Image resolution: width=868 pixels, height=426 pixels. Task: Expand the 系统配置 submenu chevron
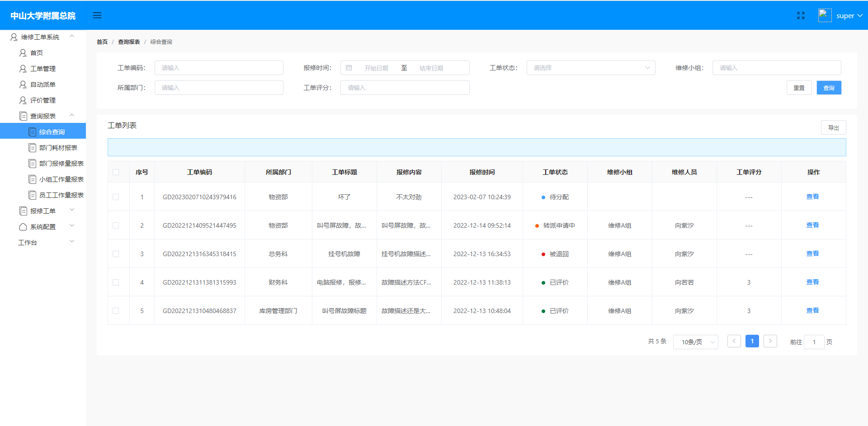(72, 226)
